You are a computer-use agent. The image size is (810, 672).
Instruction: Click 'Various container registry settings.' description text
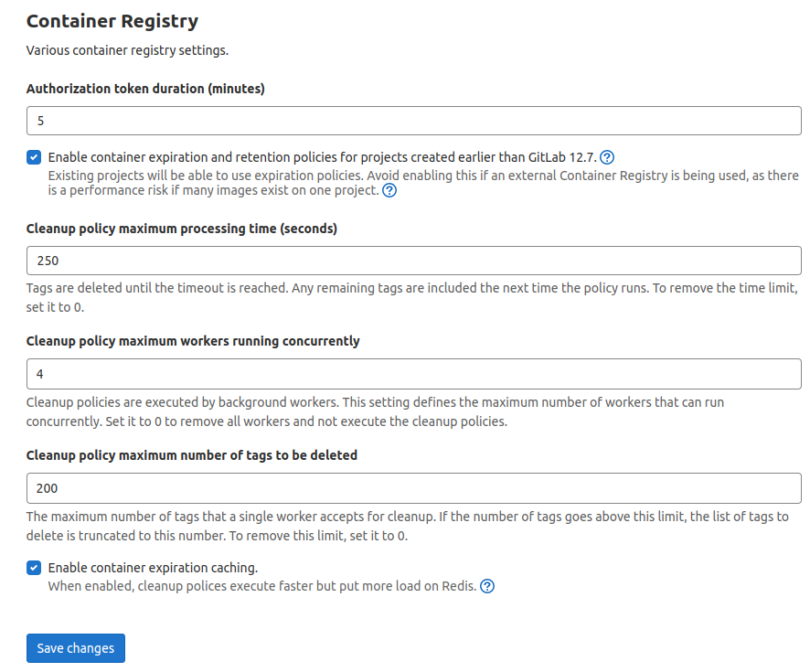[127, 50]
